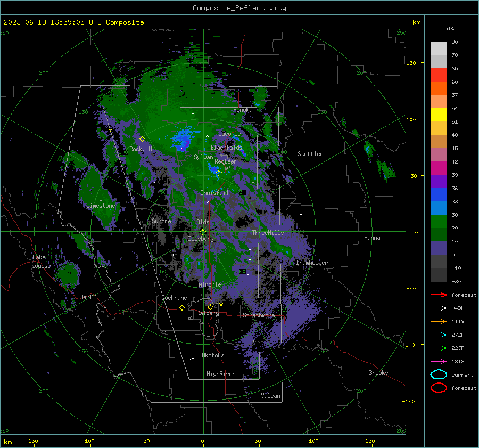Click the green 30 dBZ color swatch
Viewport: 479px width, 448px height.
pyautogui.click(x=439, y=221)
